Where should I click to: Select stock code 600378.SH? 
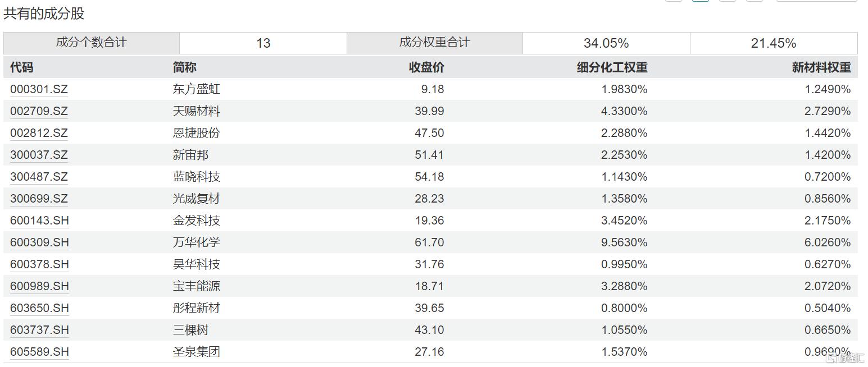39,264
